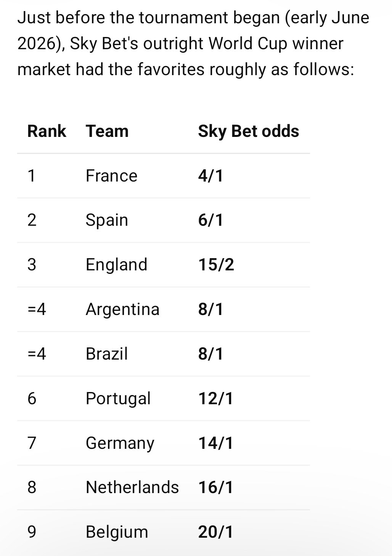The height and width of the screenshot is (556, 392).
Task: Click the France team cell
Action: (111, 176)
